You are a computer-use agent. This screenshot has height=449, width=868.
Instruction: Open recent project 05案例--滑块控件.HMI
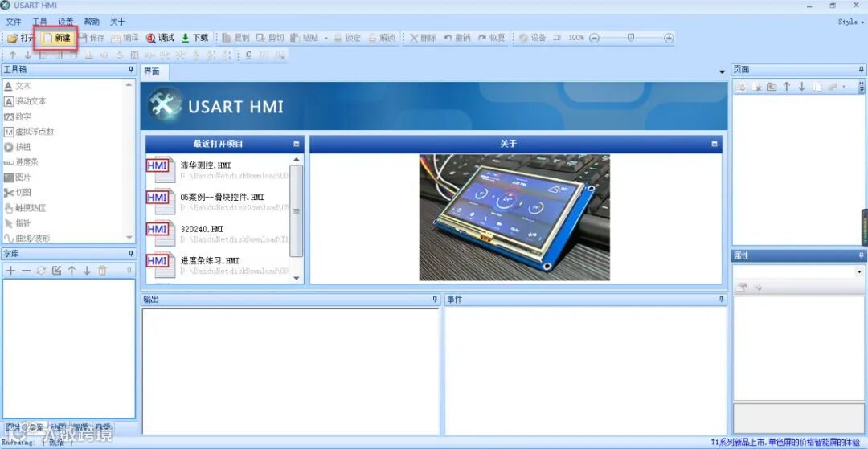point(218,202)
